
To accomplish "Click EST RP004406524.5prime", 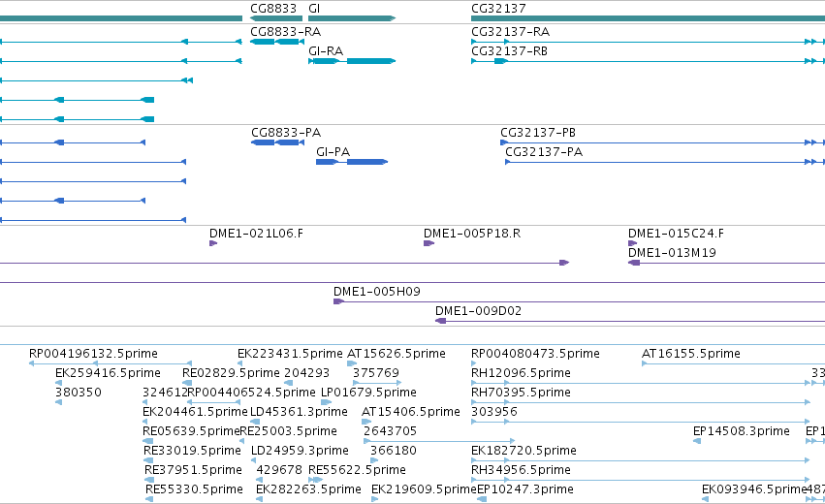I will pyautogui.click(x=251, y=393).
